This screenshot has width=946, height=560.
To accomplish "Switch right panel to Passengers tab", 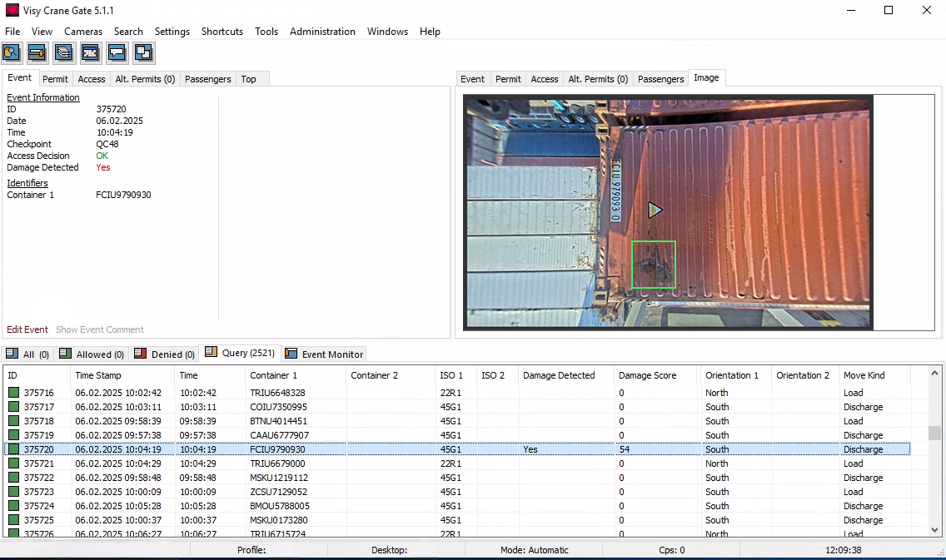I will [660, 79].
